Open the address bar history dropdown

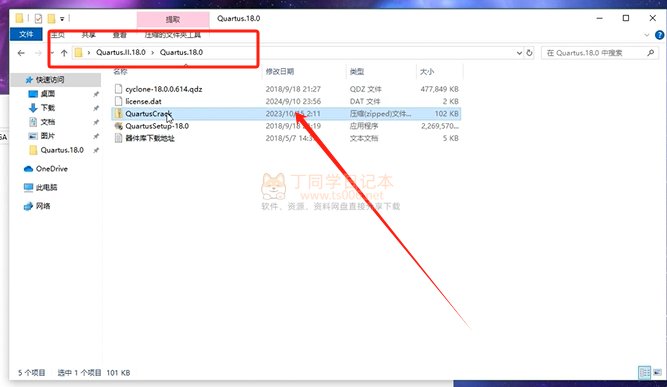[x=519, y=53]
